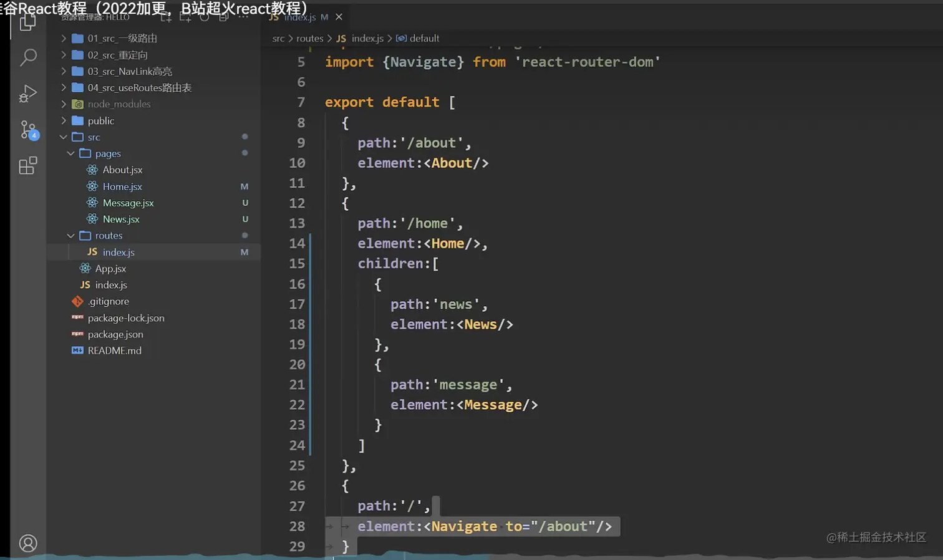The width and height of the screenshot is (943, 560).
Task: Click the M status badge on Home.jsx
Action: [x=244, y=186]
